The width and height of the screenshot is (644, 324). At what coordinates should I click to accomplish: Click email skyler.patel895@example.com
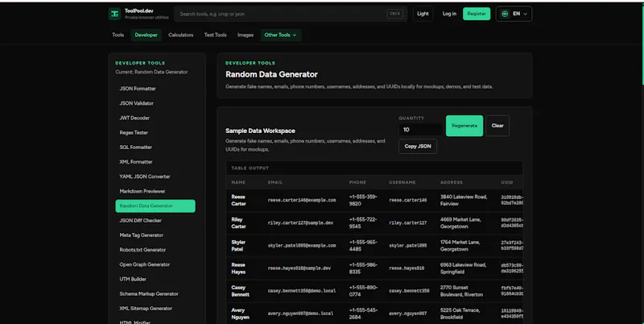point(302,246)
